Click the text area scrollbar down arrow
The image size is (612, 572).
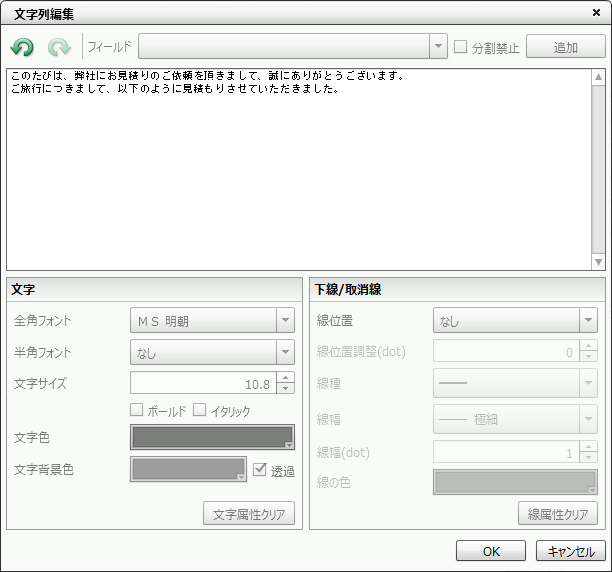click(598, 262)
